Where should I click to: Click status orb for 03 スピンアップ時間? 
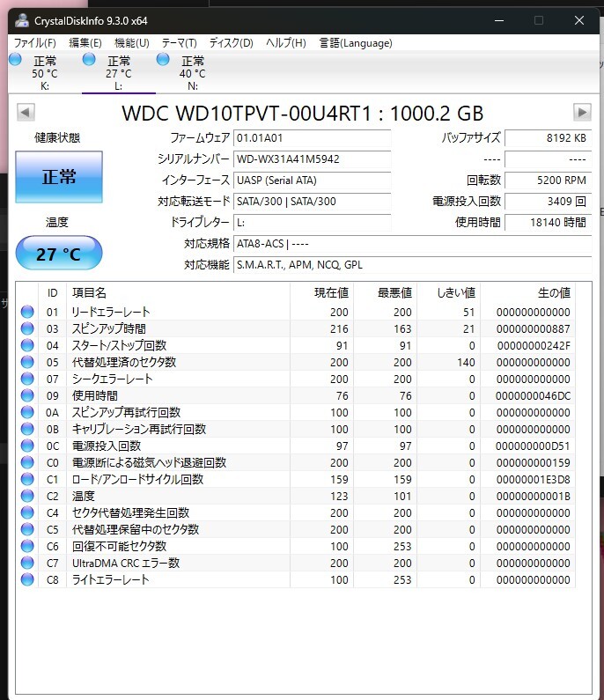(x=27, y=328)
